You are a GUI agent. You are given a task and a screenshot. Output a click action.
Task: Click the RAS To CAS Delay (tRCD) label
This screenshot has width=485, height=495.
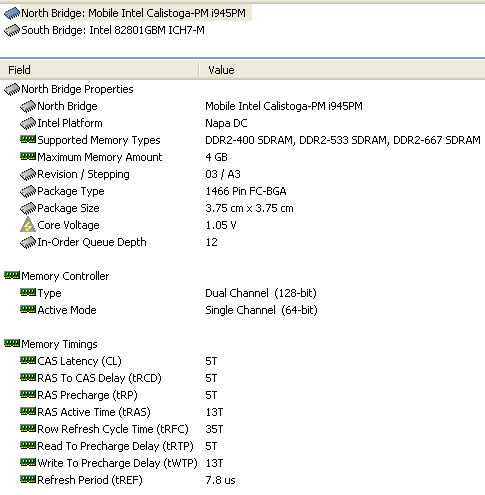click(99, 378)
